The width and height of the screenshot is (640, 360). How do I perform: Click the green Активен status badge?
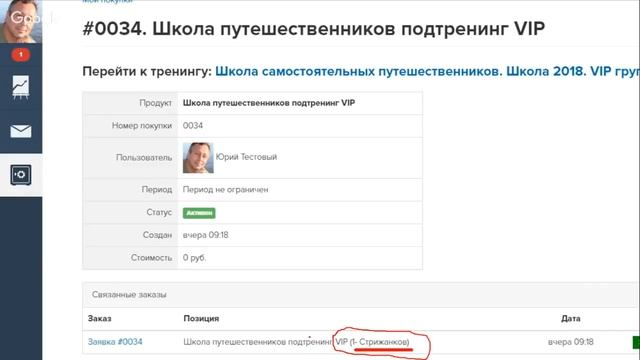199,213
